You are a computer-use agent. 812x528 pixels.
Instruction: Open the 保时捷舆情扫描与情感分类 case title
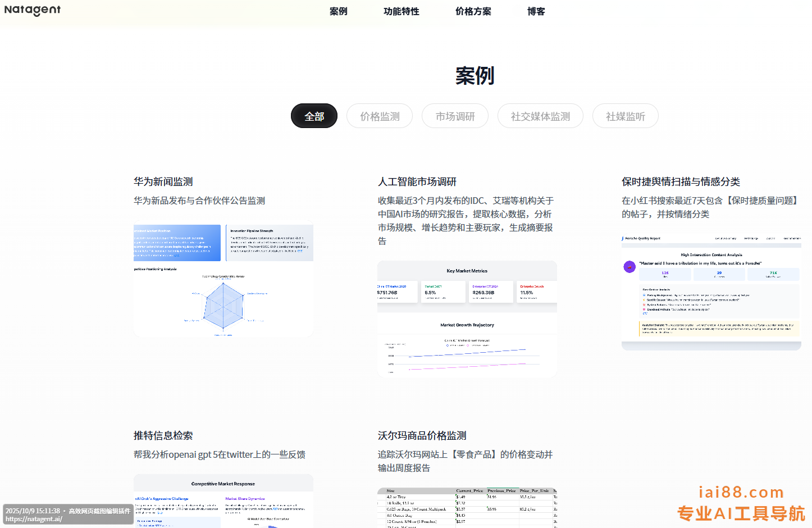tap(681, 182)
